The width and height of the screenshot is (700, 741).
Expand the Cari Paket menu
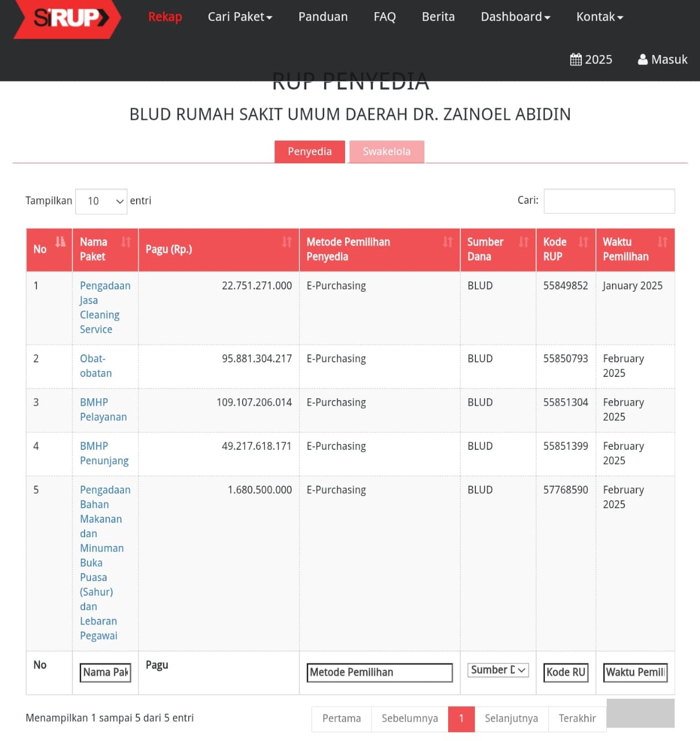click(240, 17)
